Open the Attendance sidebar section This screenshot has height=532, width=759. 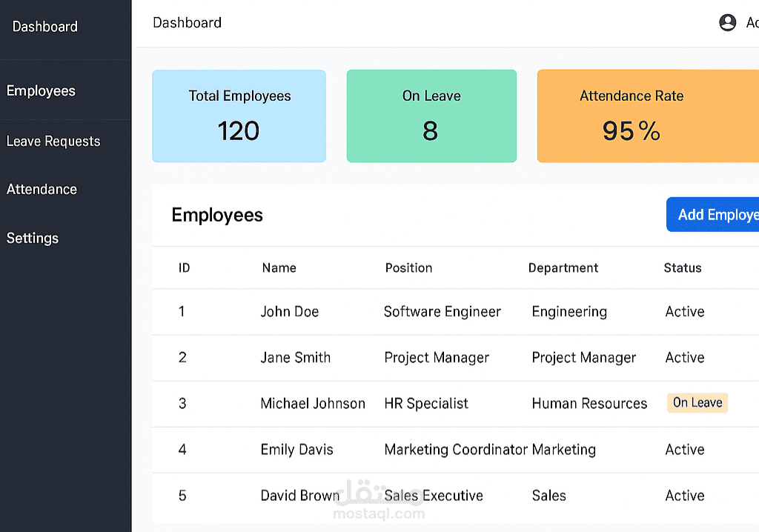[42, 189]
